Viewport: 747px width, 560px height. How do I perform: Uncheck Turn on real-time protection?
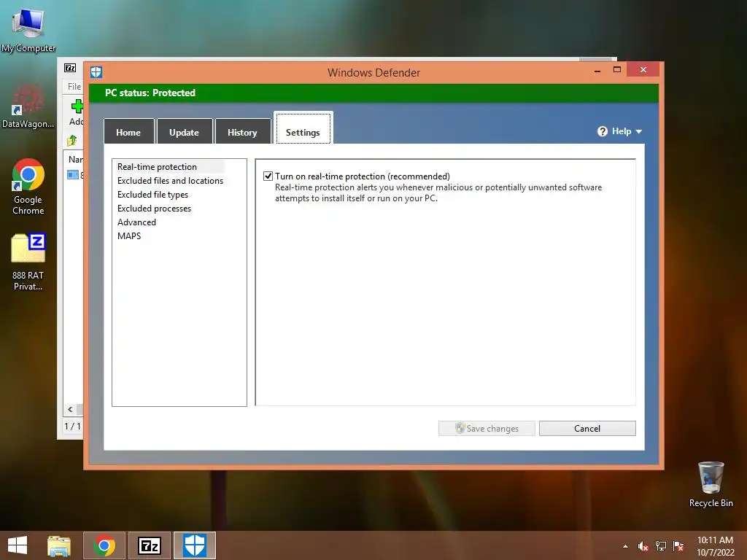tap(268, 176)
